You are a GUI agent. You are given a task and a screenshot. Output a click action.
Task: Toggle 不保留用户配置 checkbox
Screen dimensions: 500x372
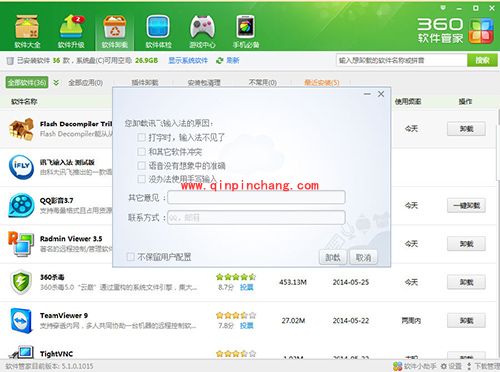(x=130, y=257)
